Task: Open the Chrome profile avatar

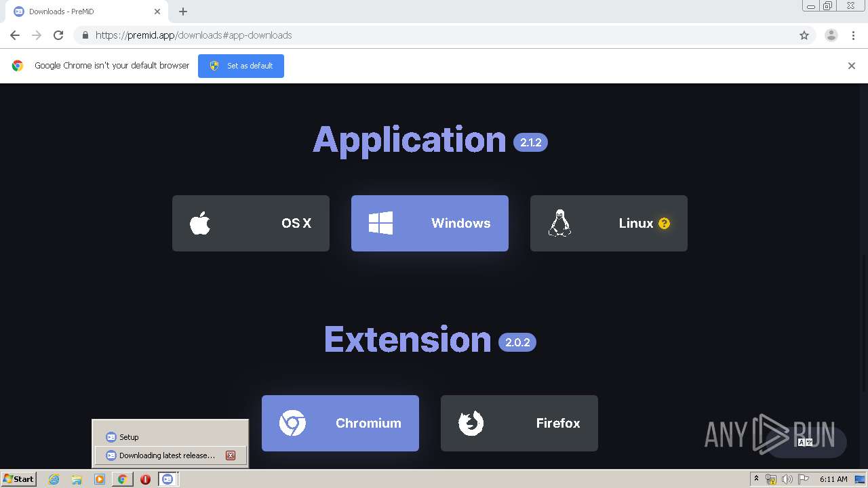Action: pos(831,35)
